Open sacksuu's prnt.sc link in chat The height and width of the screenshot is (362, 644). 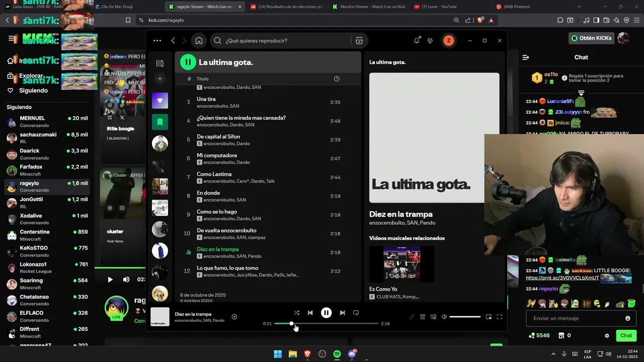tap(562, 278)
